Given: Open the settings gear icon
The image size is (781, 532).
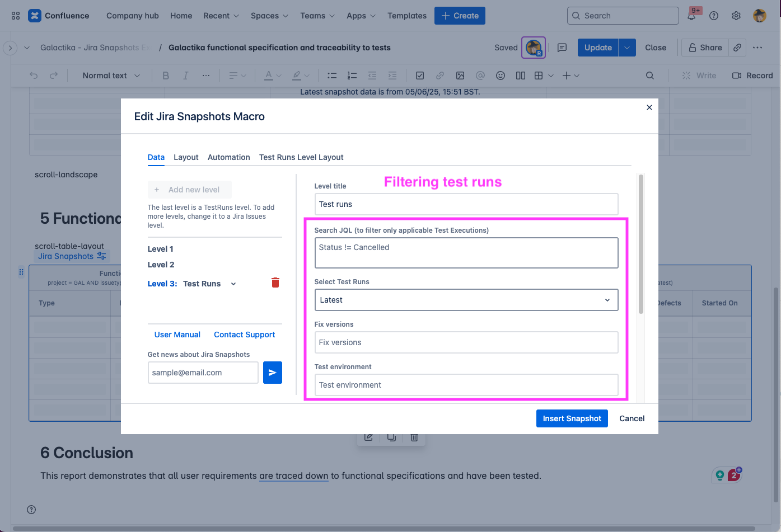Looking at the screenshot, I should tap(736, 16).
